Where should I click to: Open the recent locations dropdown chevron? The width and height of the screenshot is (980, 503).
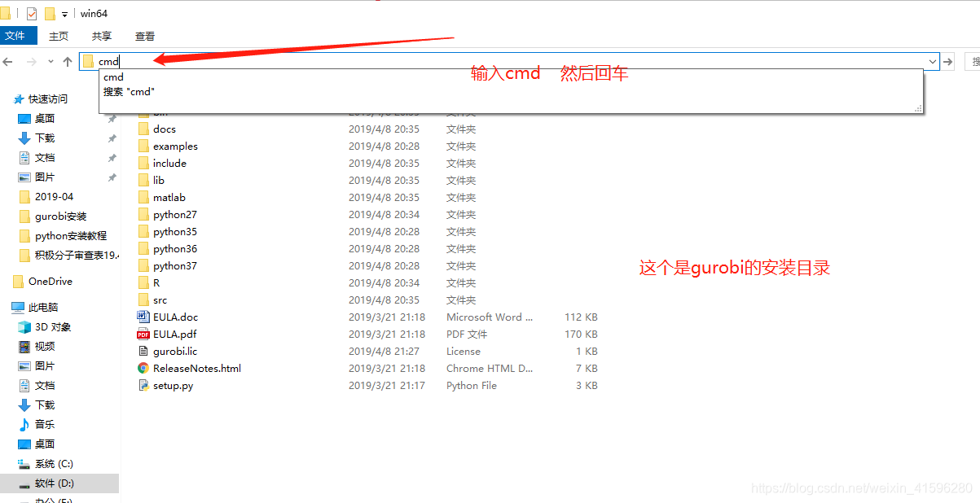(51, 62)
